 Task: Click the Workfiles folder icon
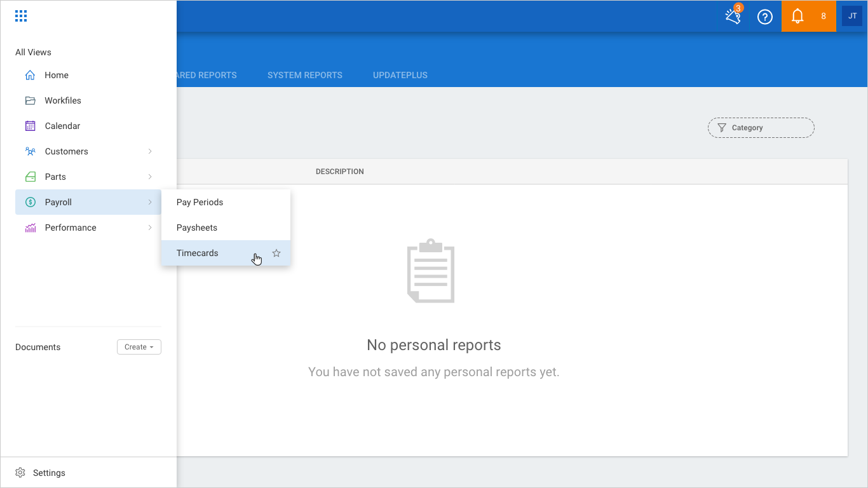30,100
